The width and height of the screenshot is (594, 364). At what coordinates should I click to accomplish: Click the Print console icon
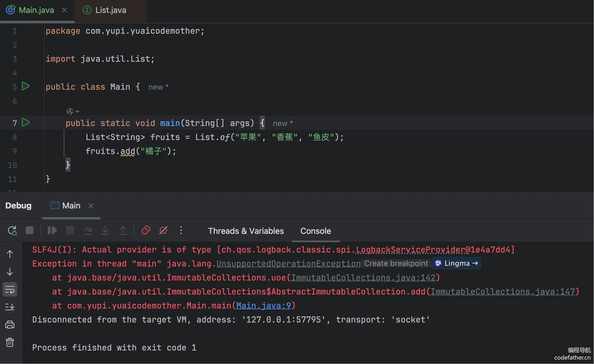point(10,325)
